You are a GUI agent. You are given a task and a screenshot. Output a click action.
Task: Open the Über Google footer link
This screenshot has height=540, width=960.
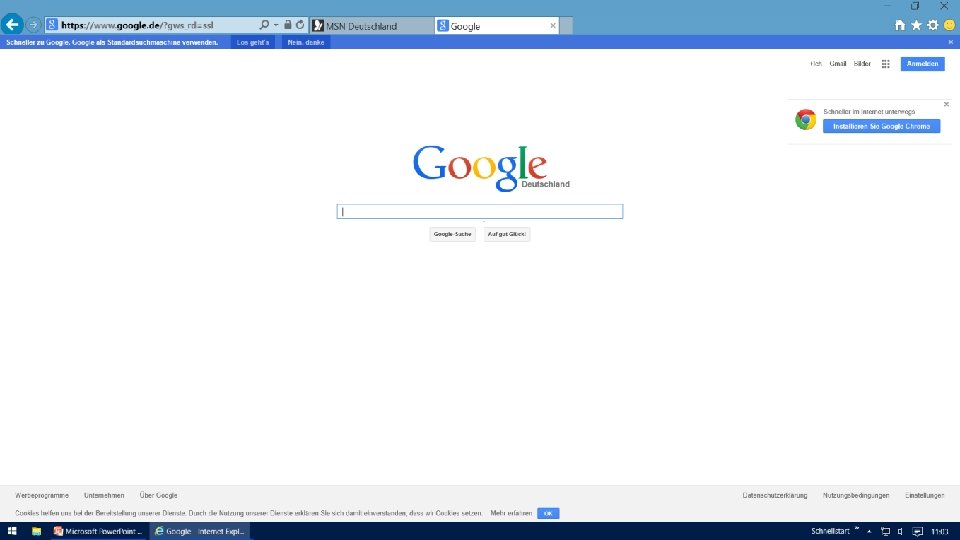(158, 495)
